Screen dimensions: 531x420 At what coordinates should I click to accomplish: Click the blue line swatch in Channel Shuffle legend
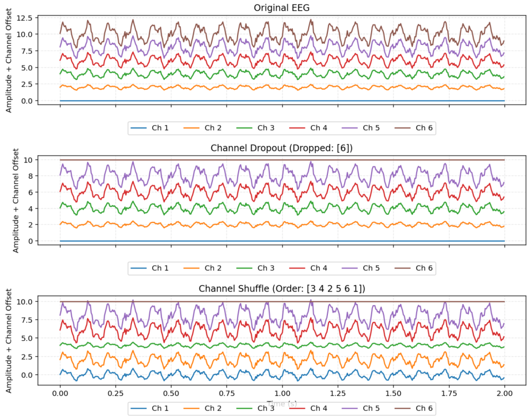click(x=139, y=408)
